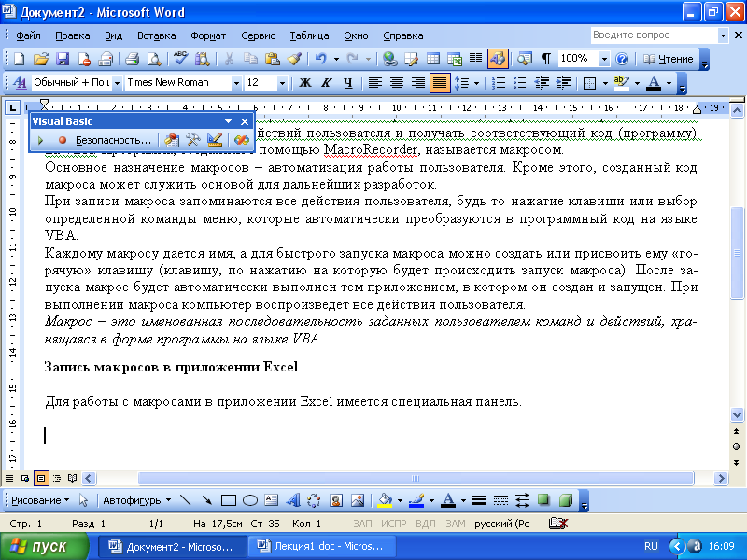Undo the last action
The height and width of the screenshot is (560, 747).
(x=320, y=59)
